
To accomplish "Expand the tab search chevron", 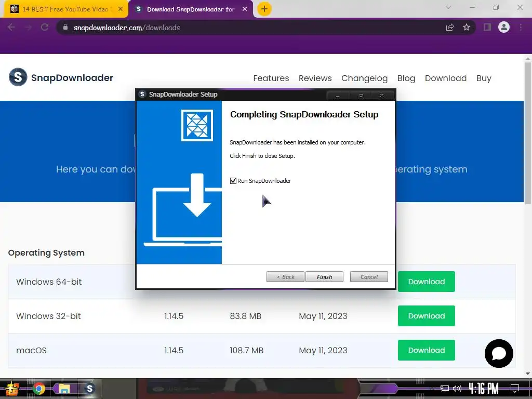I will 448,7.
